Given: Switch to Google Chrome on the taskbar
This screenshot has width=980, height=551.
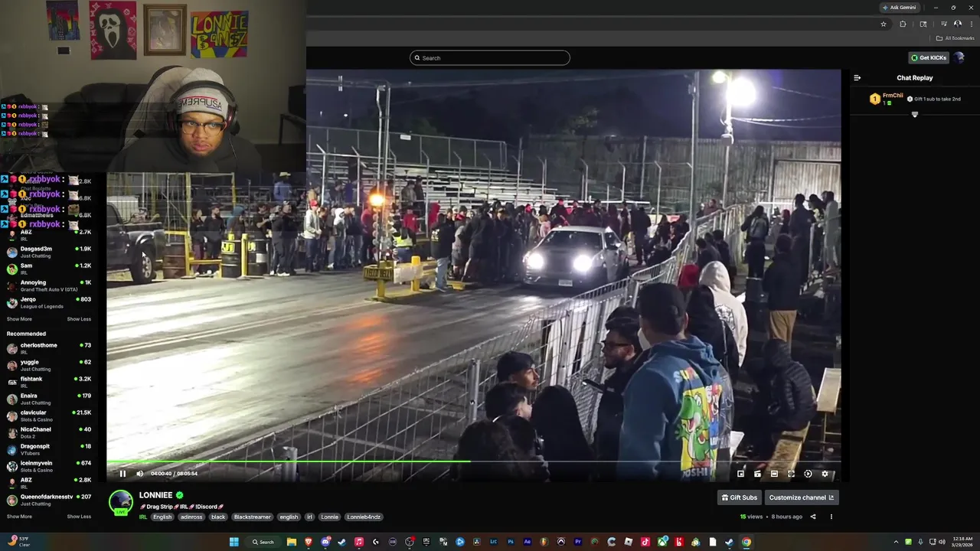Looking at the screenshot, I should tap(746, 542).
